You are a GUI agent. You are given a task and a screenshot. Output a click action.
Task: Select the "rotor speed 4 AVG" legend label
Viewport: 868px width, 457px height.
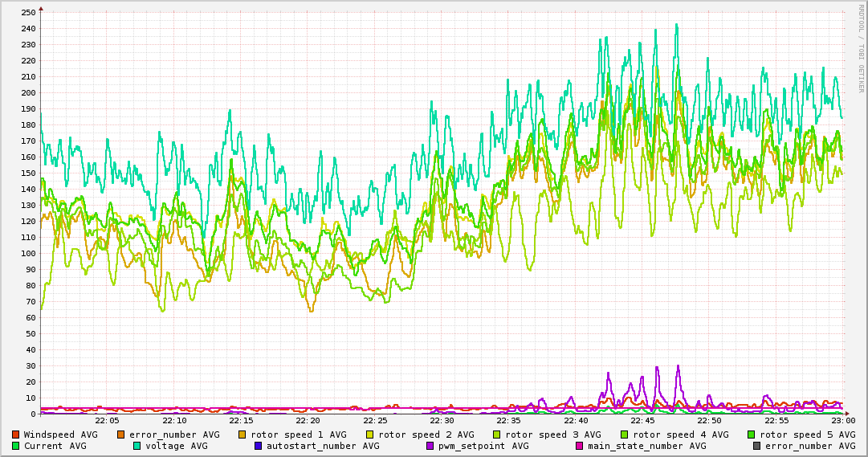click(x=681, y=435)
